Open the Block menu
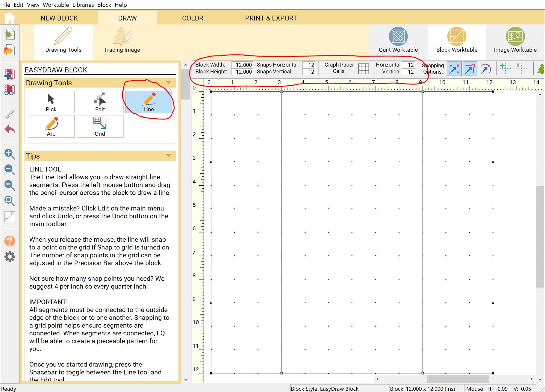The height and width of the screenshot is (392, 545). [x=104, y=5]
